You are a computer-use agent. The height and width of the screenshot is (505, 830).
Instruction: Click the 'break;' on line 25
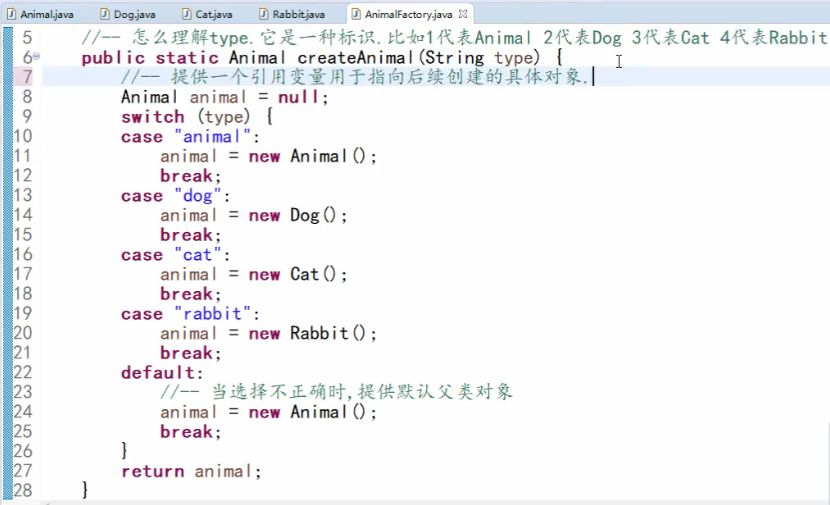click(x=191, y=432)
